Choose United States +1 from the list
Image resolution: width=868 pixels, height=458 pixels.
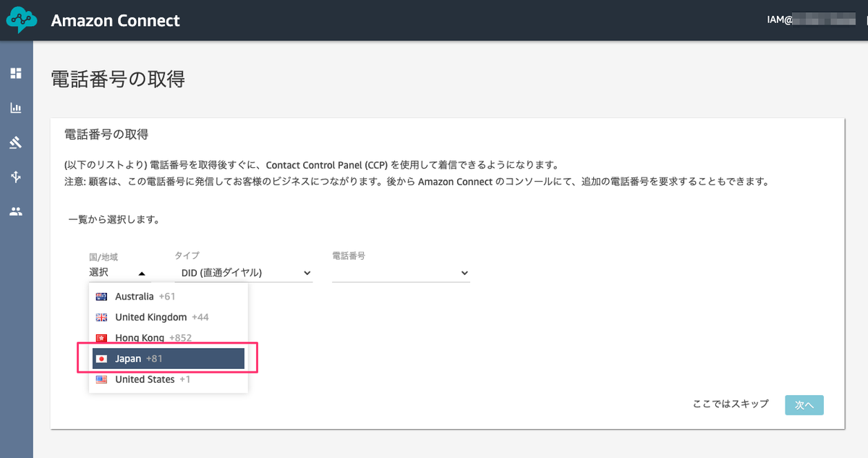[169, 379]
